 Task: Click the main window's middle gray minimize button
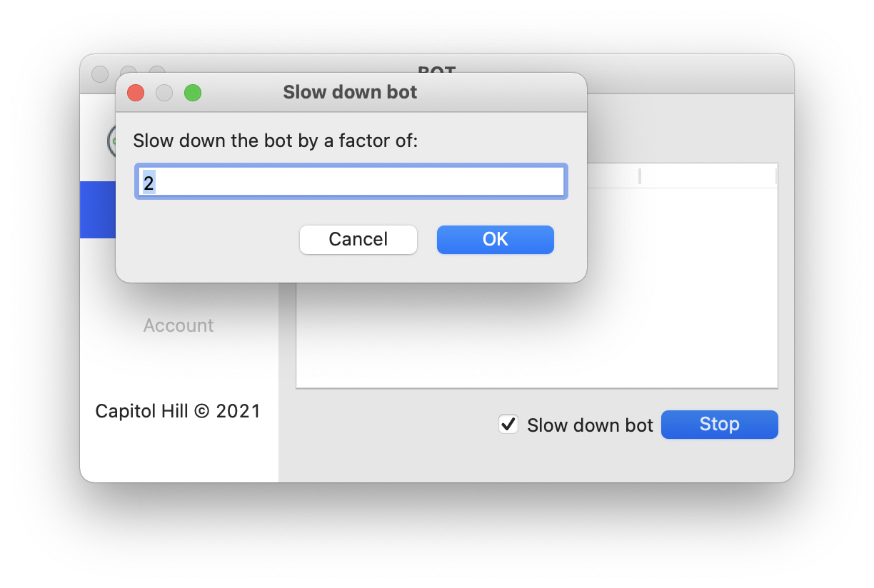click(129, 69)
